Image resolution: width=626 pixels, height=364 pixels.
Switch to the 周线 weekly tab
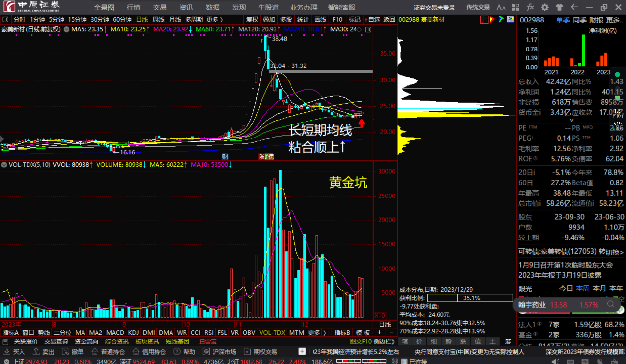(158, 19)
